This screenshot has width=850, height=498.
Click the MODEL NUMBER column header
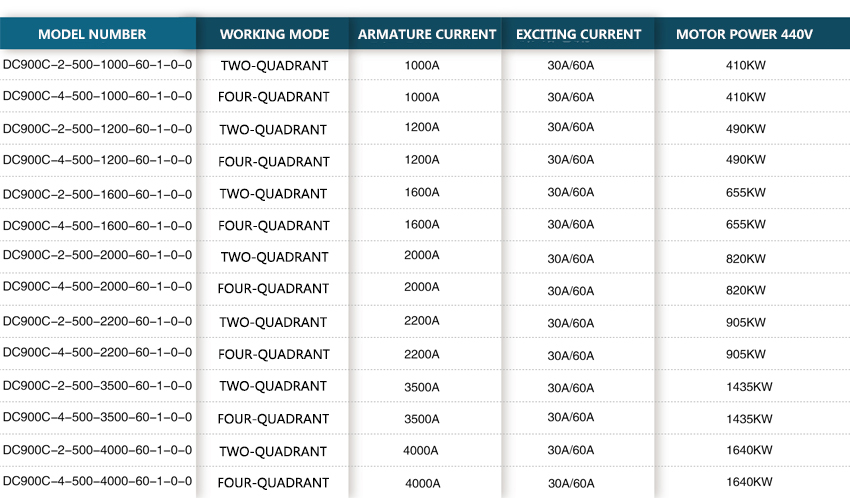pos(92,34)
